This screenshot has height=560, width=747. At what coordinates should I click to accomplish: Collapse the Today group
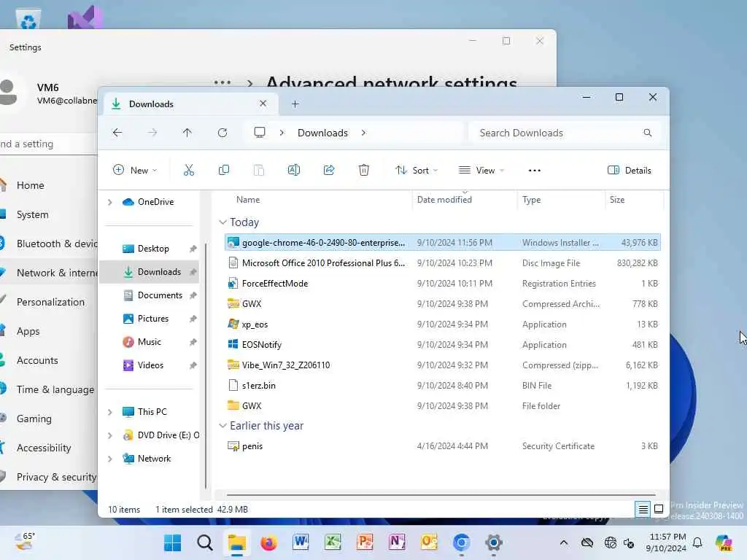pos(222,222)
